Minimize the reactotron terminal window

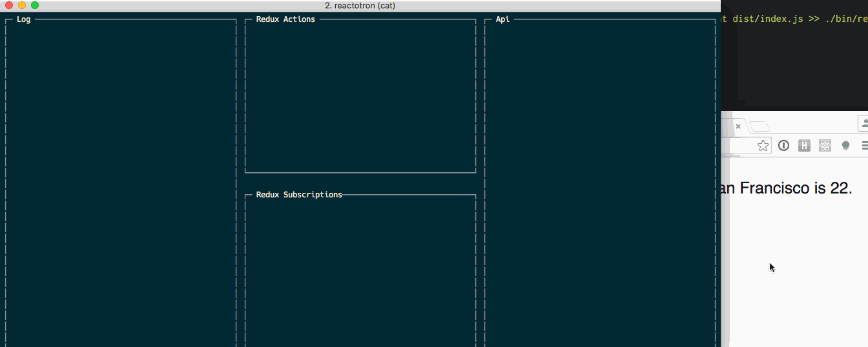22,5
